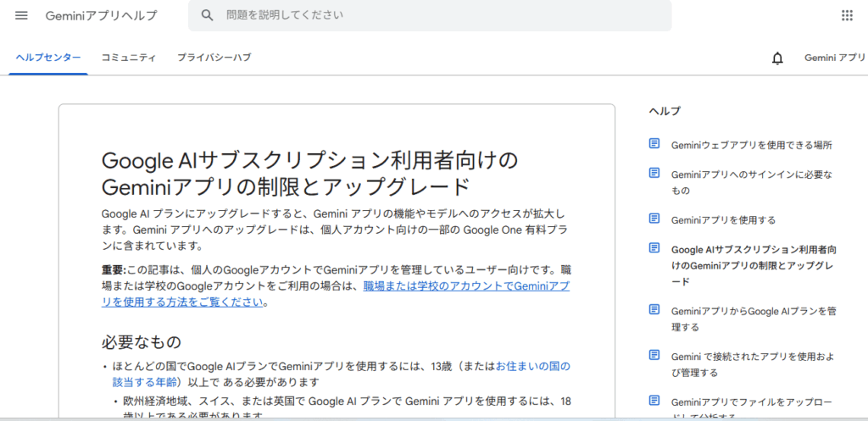Click article icon beside Gemini で接続されたアプリ

[x=654, y=356]
